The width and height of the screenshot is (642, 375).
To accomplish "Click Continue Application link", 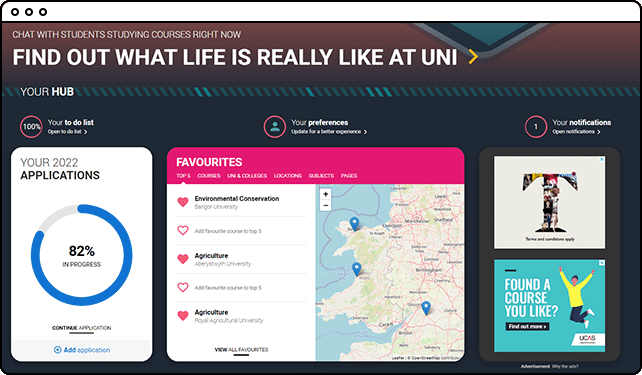I will pyautogui.click(x=81, y=328).
